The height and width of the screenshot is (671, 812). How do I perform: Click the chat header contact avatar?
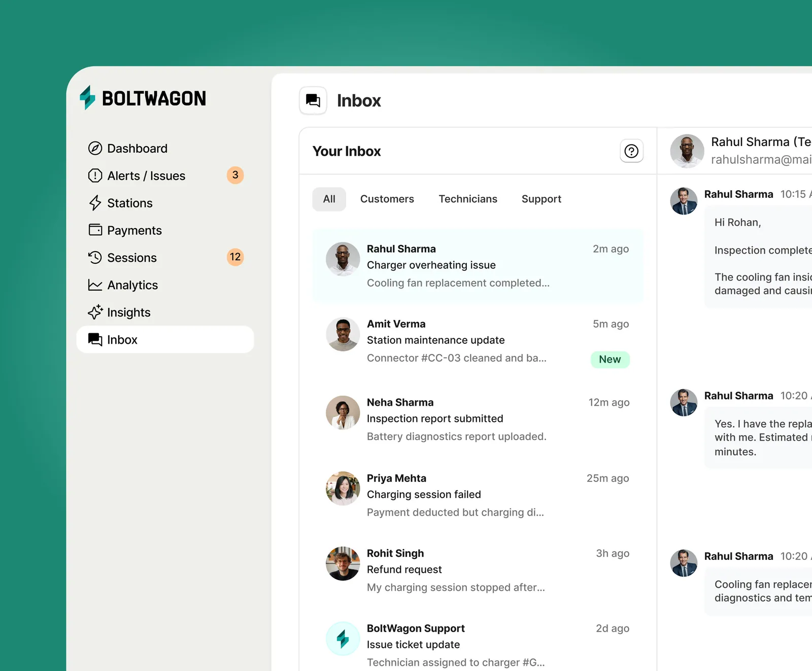tap(687, 151)
